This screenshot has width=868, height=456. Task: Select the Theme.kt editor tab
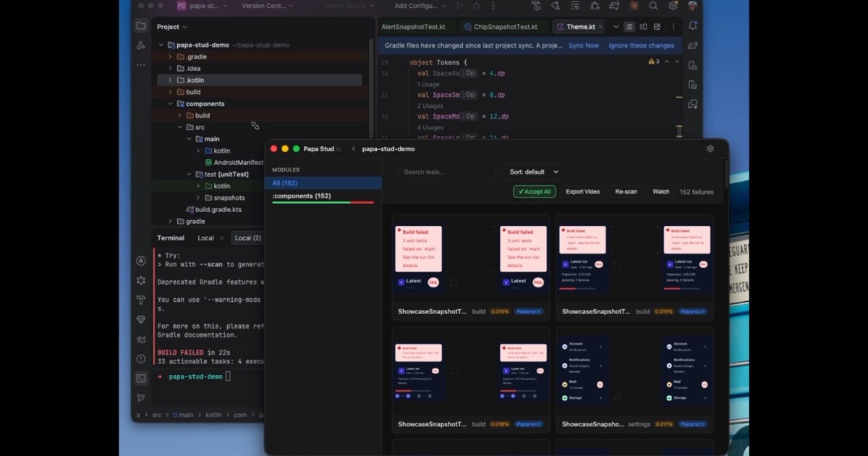[579, 27]
